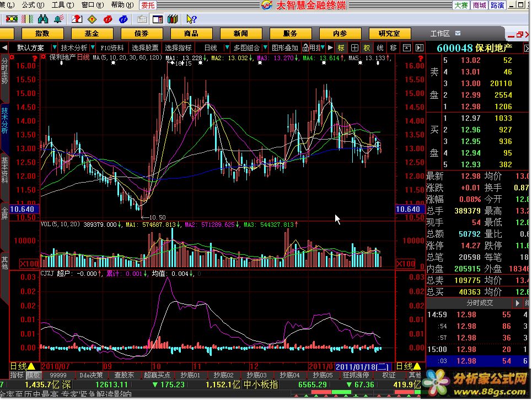
Task: Open the alarm bell alert tool
Action: pyautogui.click(x=58, y=19)
